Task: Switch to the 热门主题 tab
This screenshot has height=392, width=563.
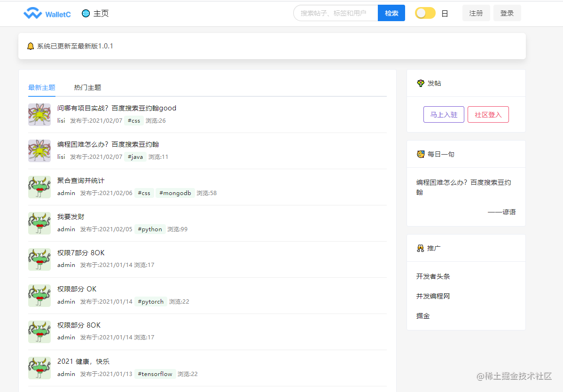Action: pos(87,87)
